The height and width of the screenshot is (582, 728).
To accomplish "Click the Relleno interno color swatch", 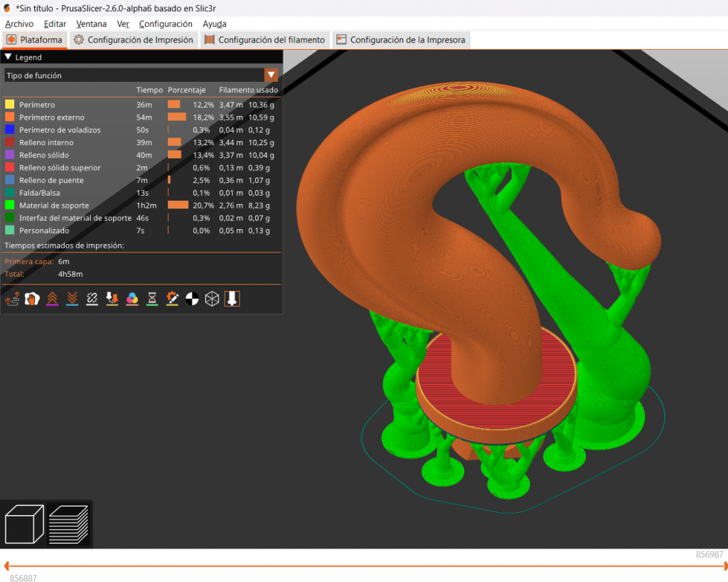I will coord(10,142).
